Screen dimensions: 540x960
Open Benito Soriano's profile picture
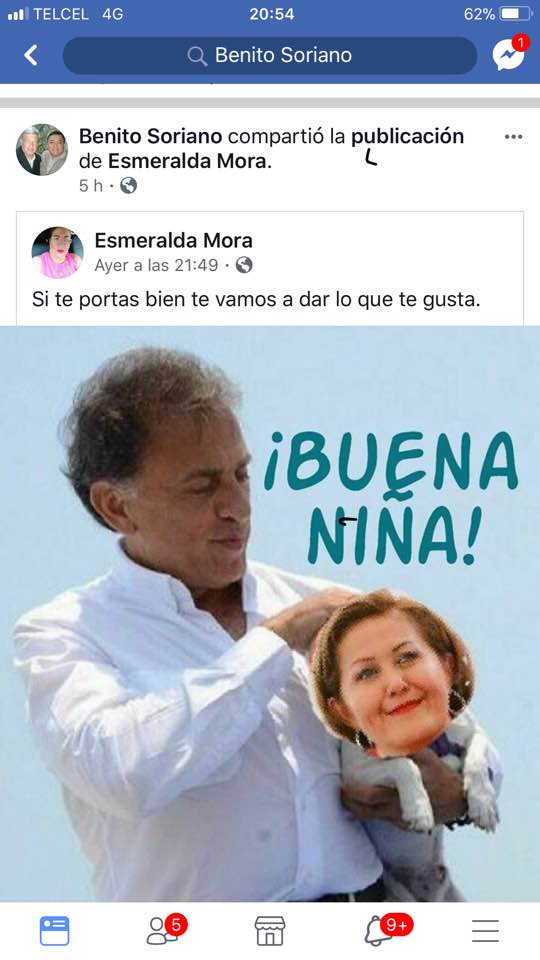[x=42, y=150]
